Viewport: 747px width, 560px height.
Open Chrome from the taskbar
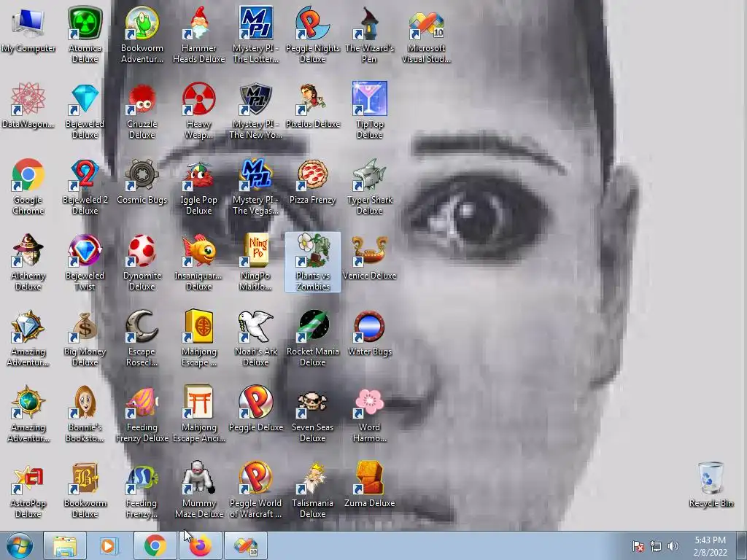click(155, 545)
